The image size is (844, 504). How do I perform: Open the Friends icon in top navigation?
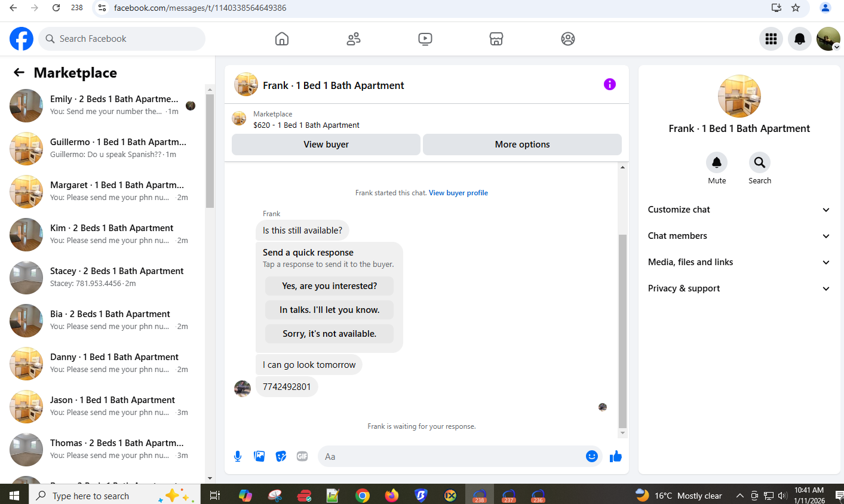tap(354, 39)
